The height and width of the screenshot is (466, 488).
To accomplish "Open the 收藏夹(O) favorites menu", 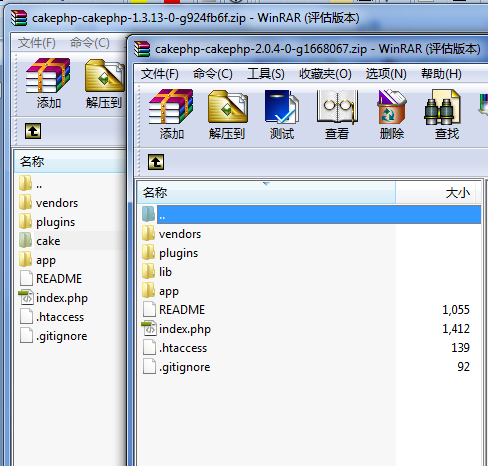I will (325, 74).
